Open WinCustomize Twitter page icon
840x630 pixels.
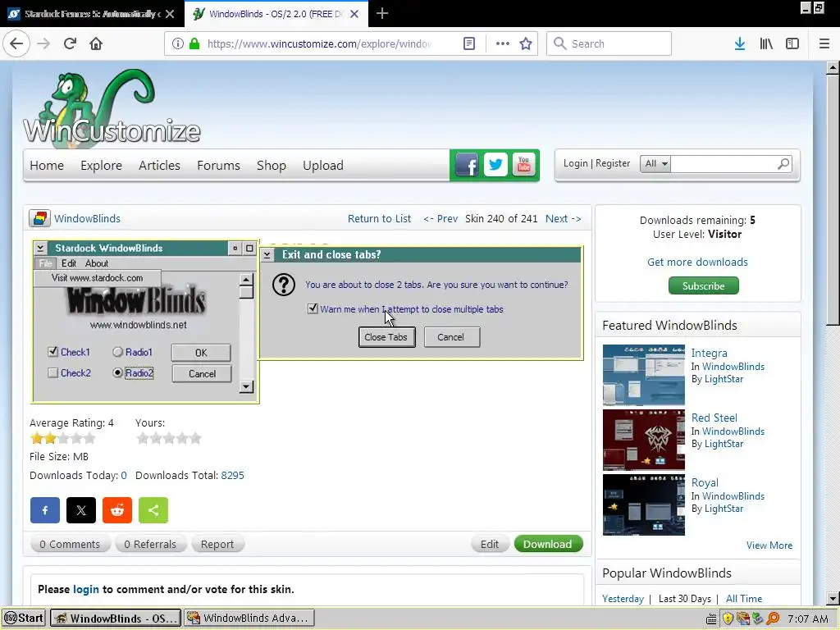coord(495,165)
